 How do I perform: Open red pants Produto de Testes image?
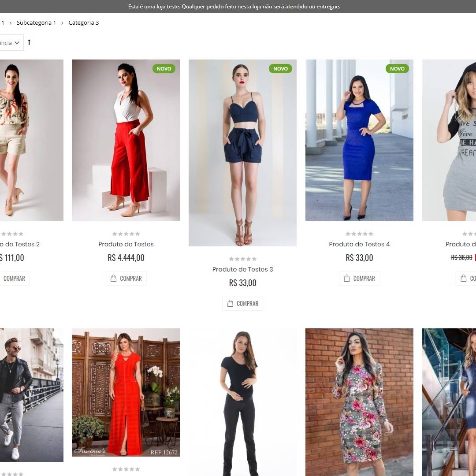[x=126, y=140]
